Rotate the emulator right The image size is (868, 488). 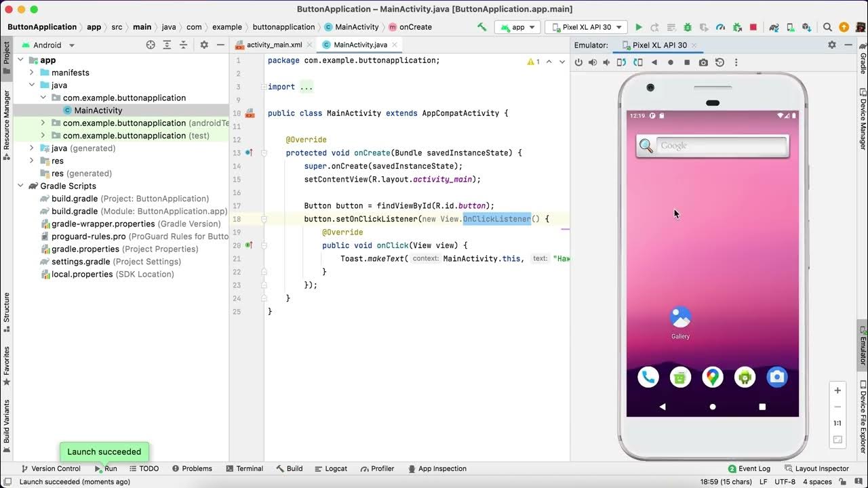(638, 62)
